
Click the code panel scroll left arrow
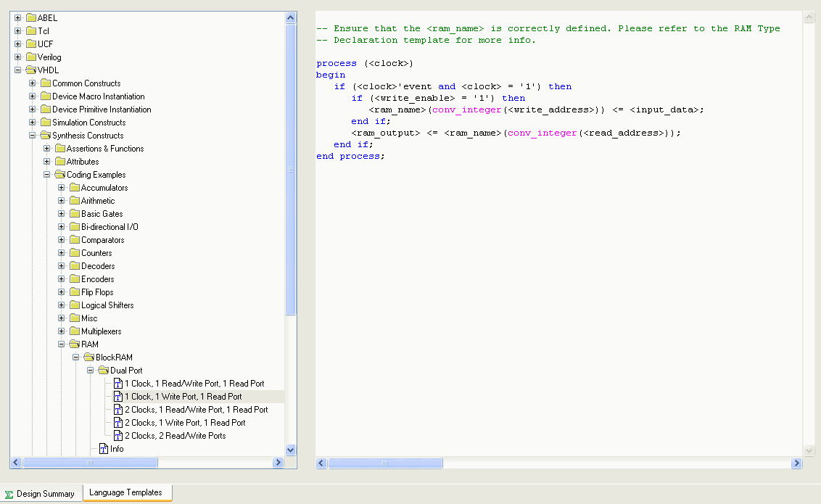321,463
